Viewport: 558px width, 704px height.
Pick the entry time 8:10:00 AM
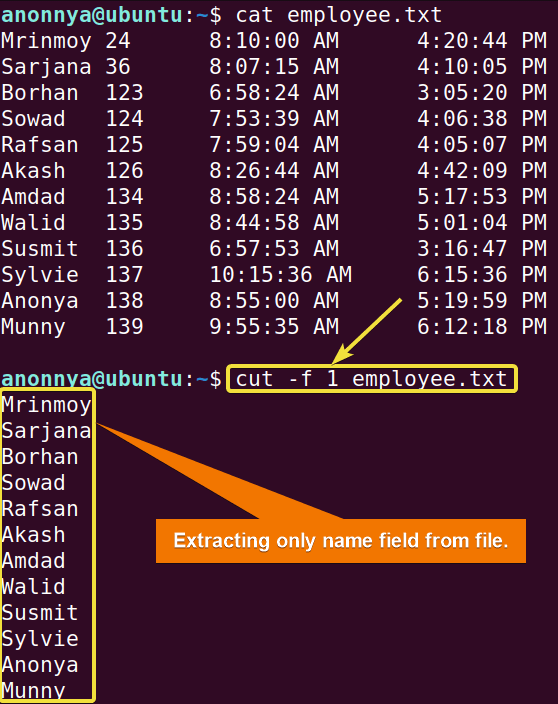point(274,41)
